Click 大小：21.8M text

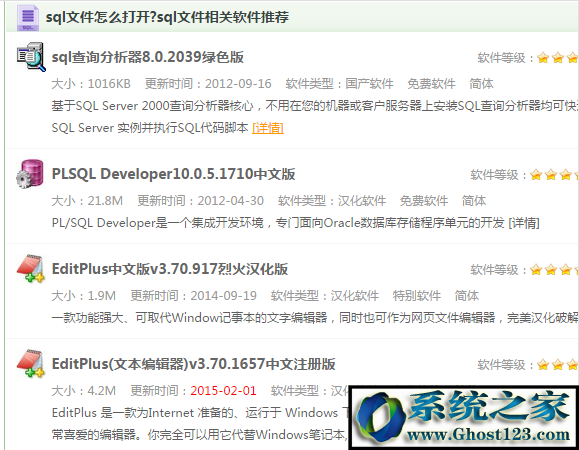click(87, 201)
